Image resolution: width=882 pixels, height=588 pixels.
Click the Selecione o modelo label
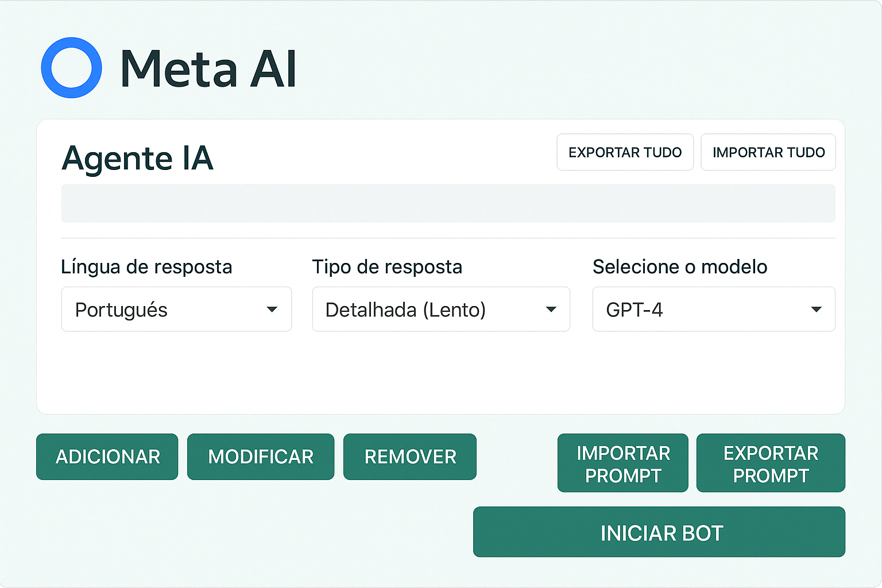point(680,267)
